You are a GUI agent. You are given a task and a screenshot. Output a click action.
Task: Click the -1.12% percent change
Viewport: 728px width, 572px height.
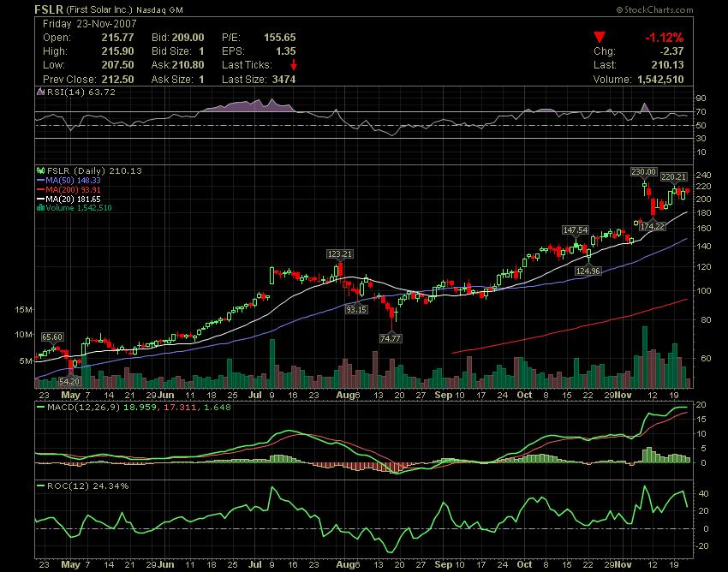(x=664, y=38)
